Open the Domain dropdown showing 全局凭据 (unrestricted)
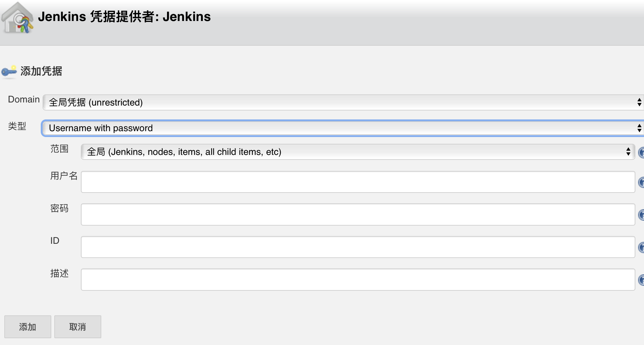Image resolution: width=644 pixels, height=345 pixels. tap(343, 102)
